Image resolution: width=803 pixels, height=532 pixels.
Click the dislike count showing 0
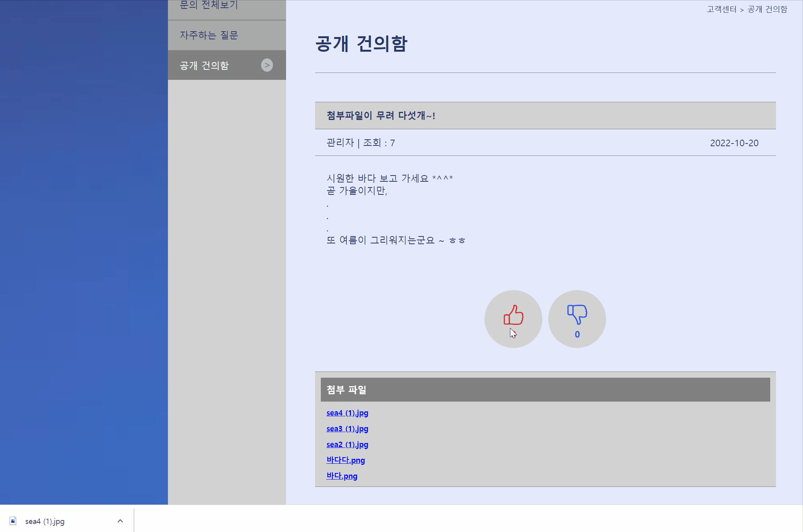click(577, 334)
